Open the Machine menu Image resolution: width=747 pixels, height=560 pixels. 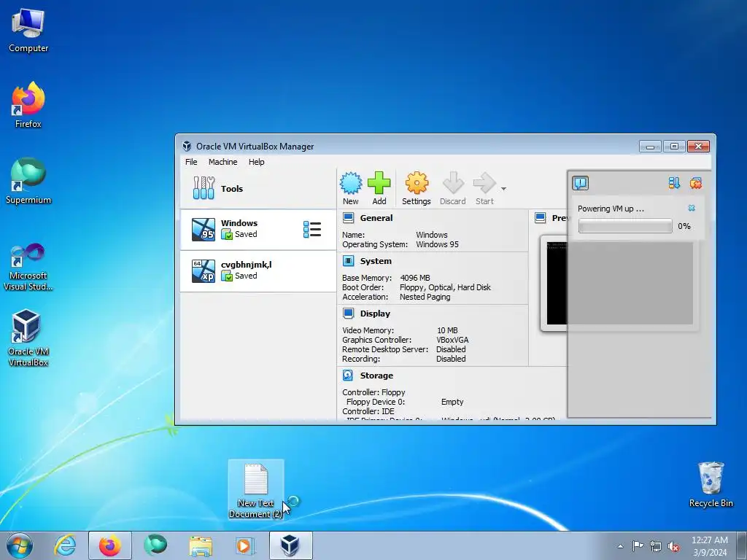(x=223, y=162)
